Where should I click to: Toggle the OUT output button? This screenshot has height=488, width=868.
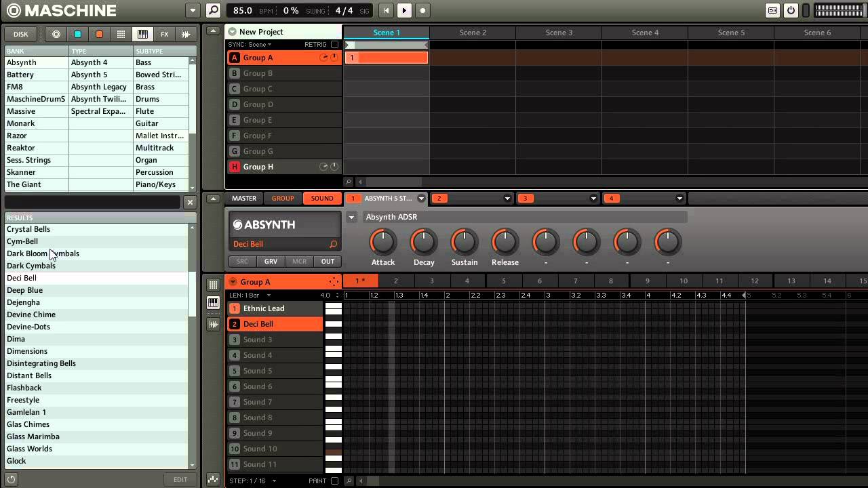[328, 262]
